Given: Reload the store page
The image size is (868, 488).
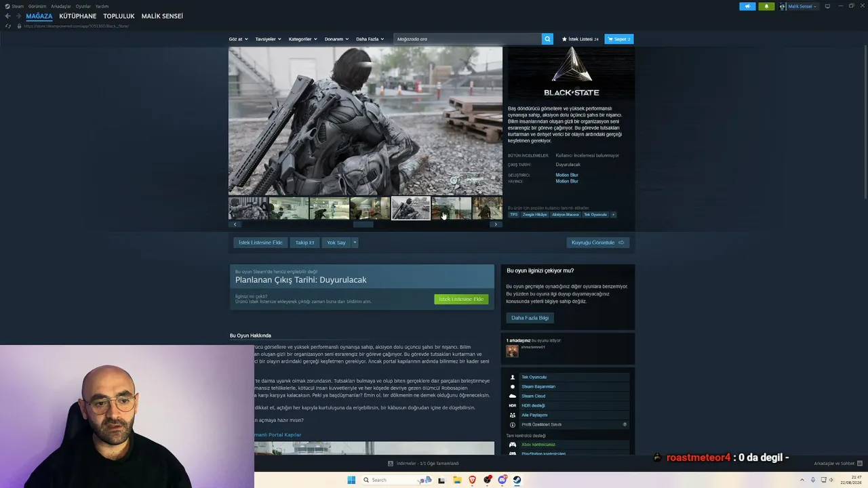Looking at the screenshot, I should (x=8, y=26).
